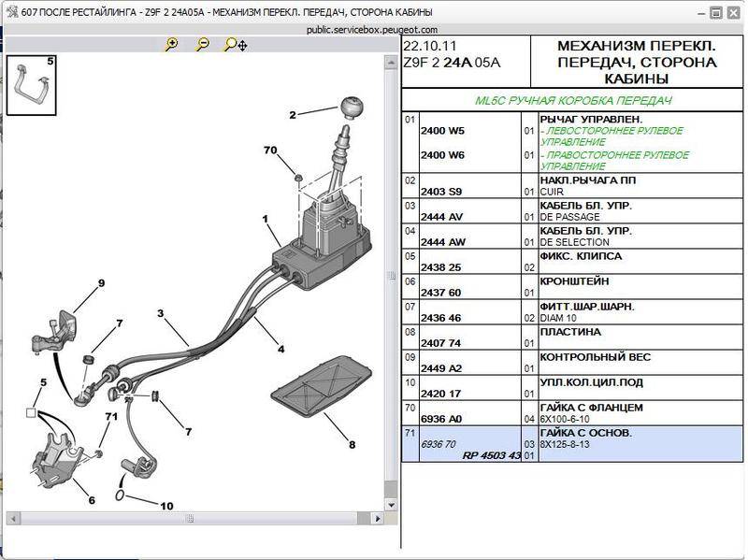Click the zoom out magnifier icon

pos(202,44)
